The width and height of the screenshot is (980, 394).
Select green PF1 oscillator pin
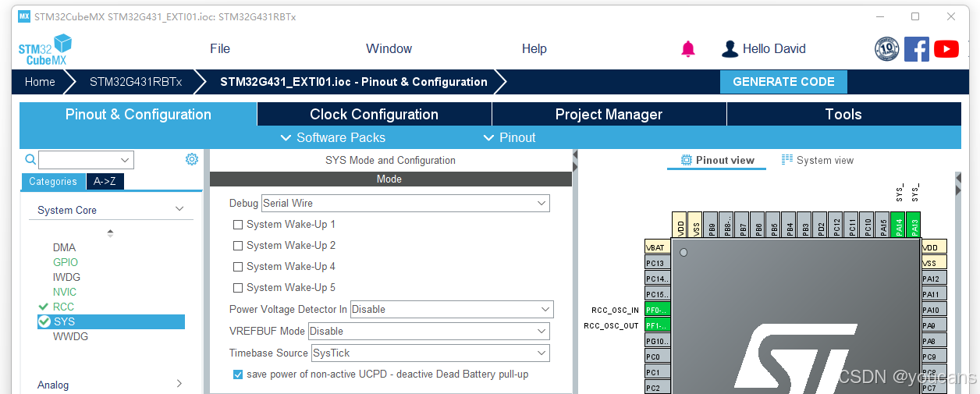coord(657,325)
